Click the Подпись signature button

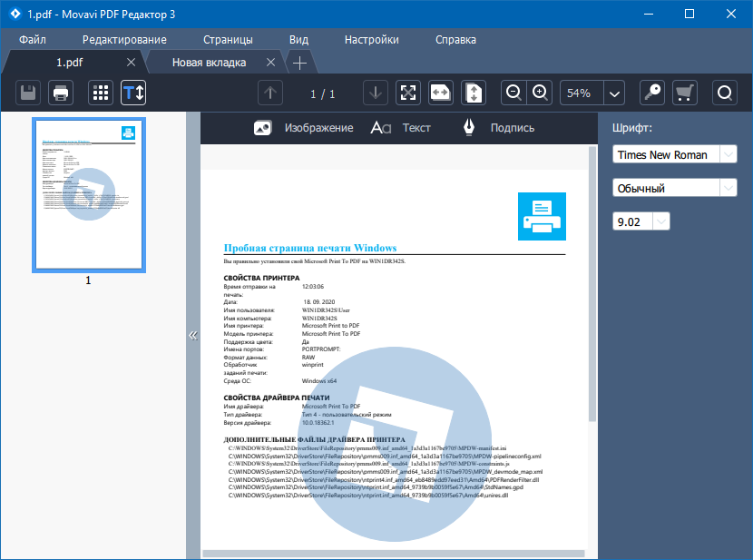(498, 128)
